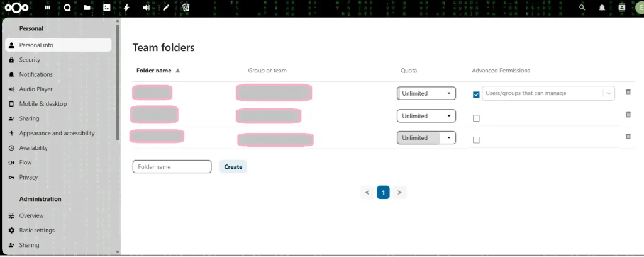Delete the first team folder via trash icon
The width and height of the screenshot is (644, 257).
[628, 92]
